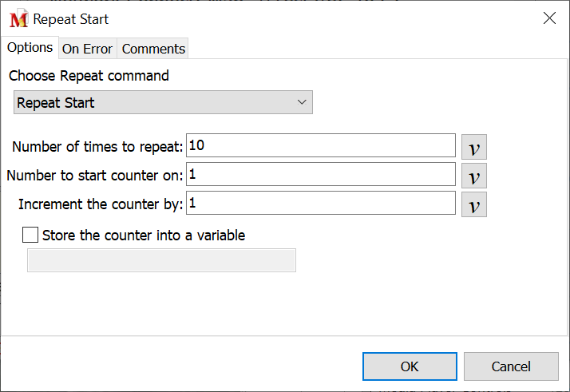
Task: Cancel the Repeat Start dialog
Action: coord(511,366)
